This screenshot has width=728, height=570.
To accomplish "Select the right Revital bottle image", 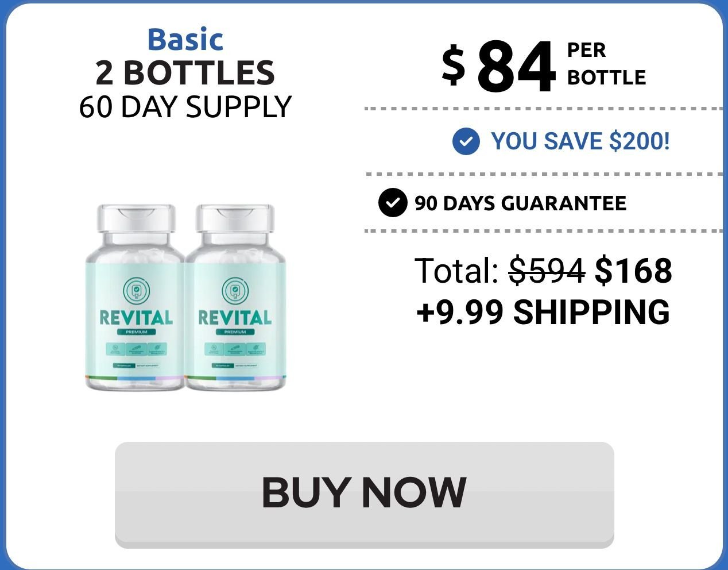I will click(235, 298).
